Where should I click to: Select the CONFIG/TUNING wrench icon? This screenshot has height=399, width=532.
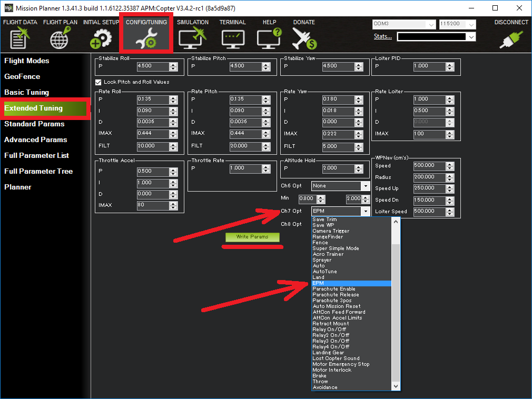click(x=146, y=37)
